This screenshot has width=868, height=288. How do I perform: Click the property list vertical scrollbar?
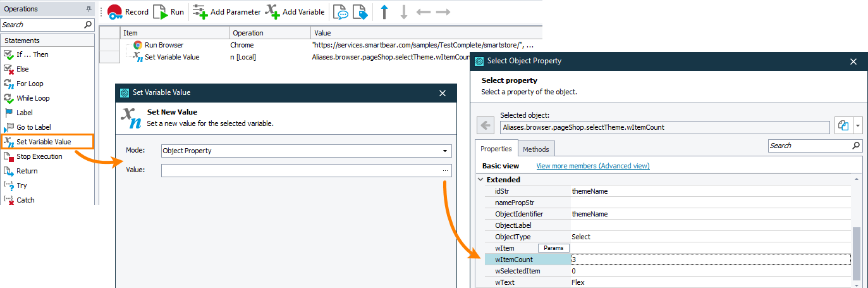pos(857,253)
